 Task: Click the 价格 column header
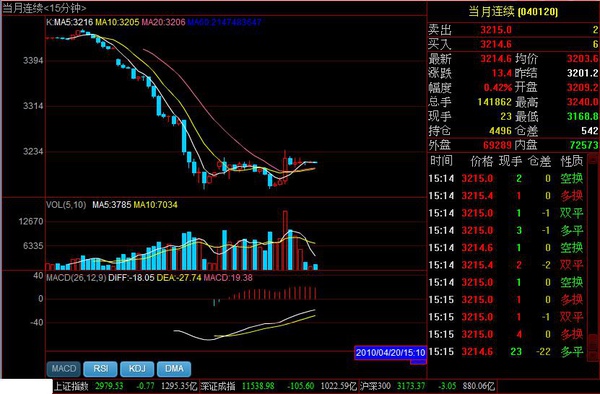click(x=482, y=161)
